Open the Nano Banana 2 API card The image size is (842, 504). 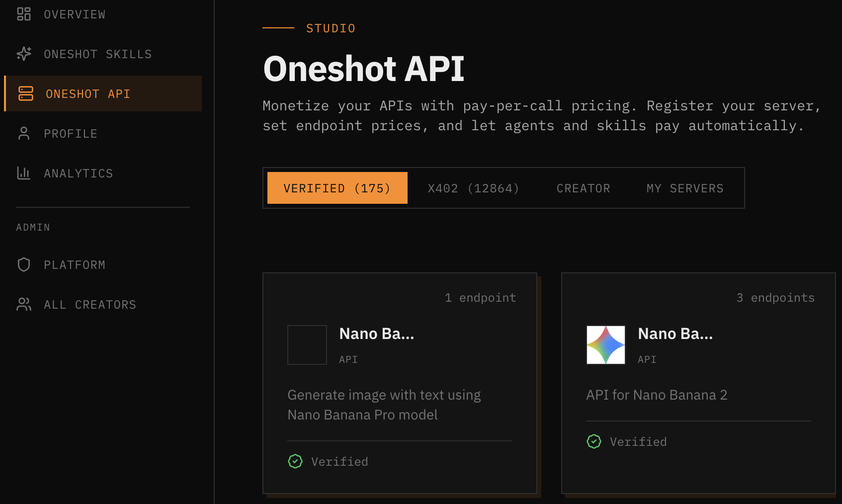(x=698, y=378)
